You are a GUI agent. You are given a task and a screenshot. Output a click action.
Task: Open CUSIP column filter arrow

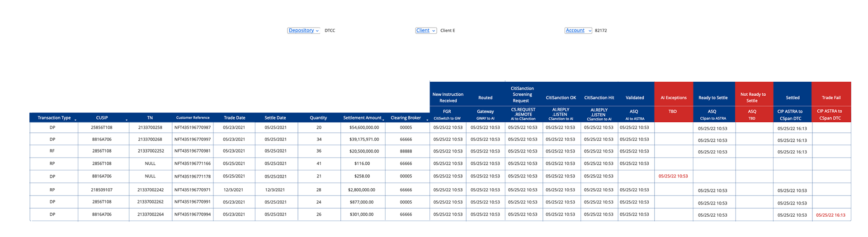[126, 120]
